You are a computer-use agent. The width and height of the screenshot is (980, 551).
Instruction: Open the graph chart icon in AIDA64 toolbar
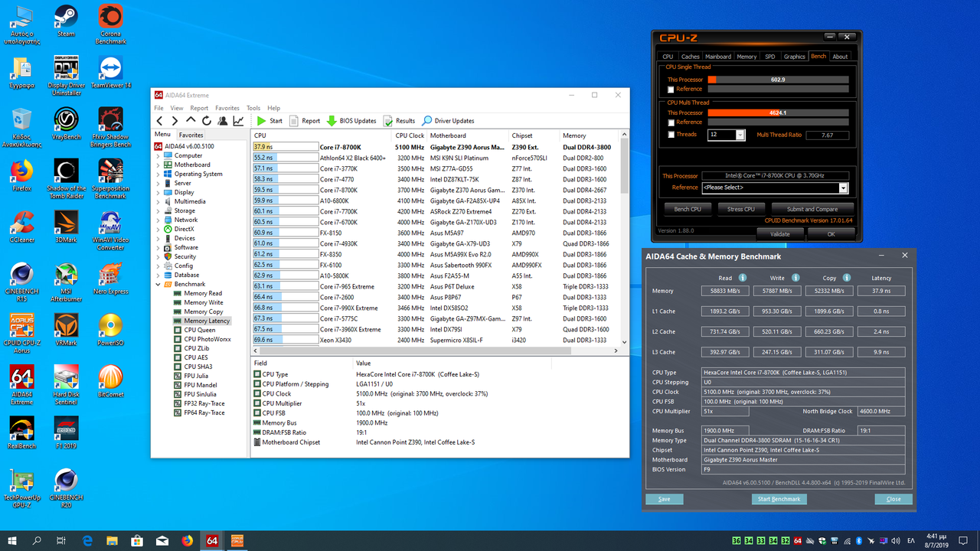click(x=238, y=121)
